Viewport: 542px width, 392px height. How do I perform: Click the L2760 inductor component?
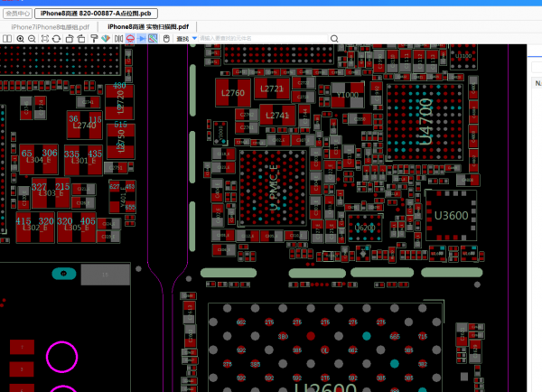[x=232, y=92]
